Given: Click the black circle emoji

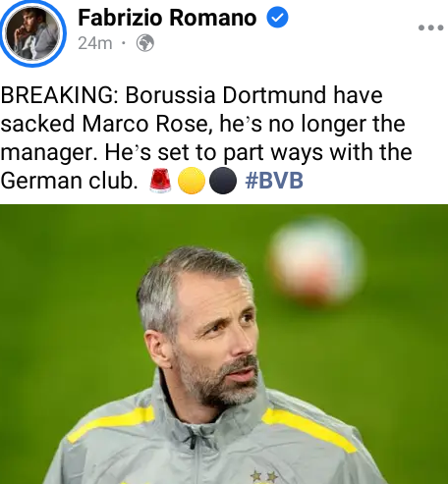Looking at the screenshot, I should pyautogui.click(x=223, y=181).
